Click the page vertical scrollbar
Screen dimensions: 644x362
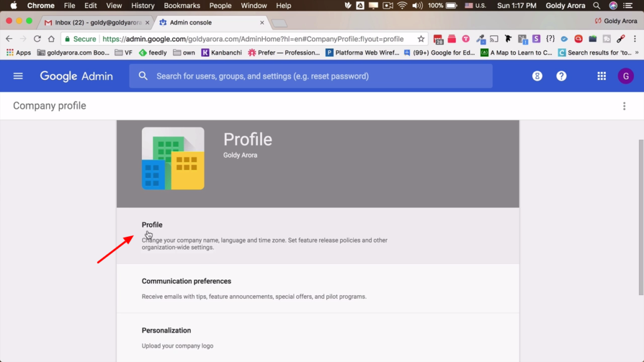coord(641,217)
